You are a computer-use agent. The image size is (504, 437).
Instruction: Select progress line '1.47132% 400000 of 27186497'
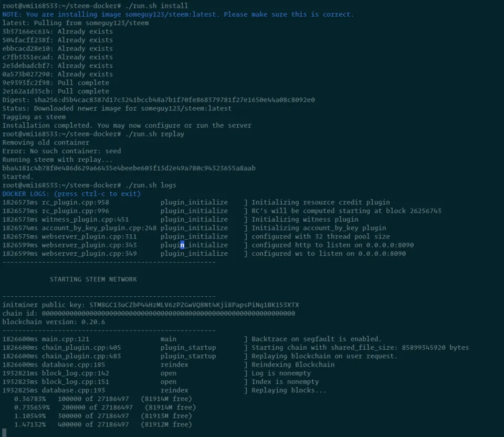tap(103, 424)
